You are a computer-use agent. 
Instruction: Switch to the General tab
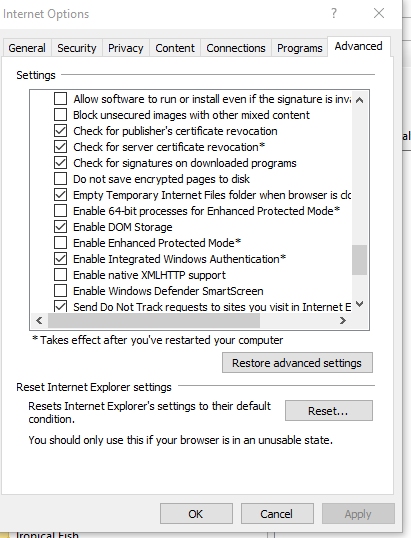coord(27,48)
